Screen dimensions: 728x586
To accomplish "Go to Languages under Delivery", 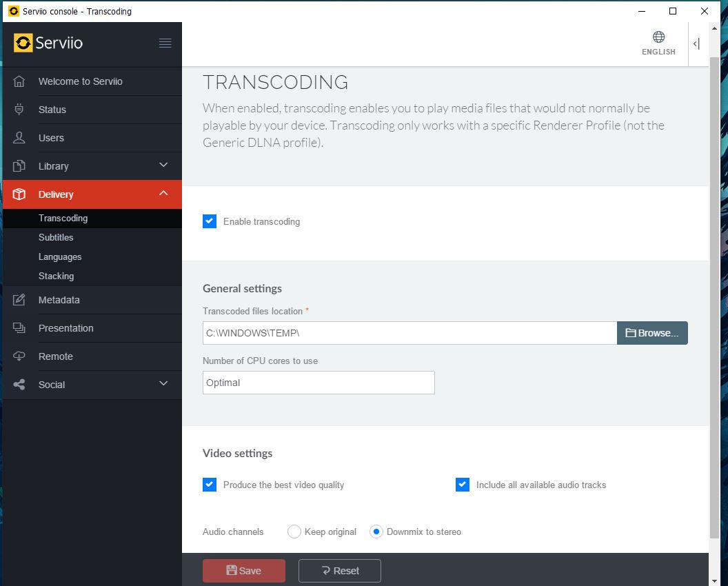I will click(60, 256).
